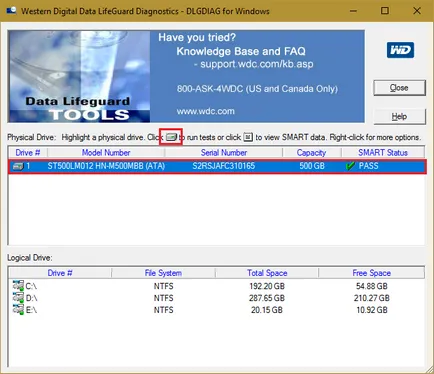This screenshot has height=374, width=434.
Task: Sort by Serial Number column header
Action: coord(224,153)
